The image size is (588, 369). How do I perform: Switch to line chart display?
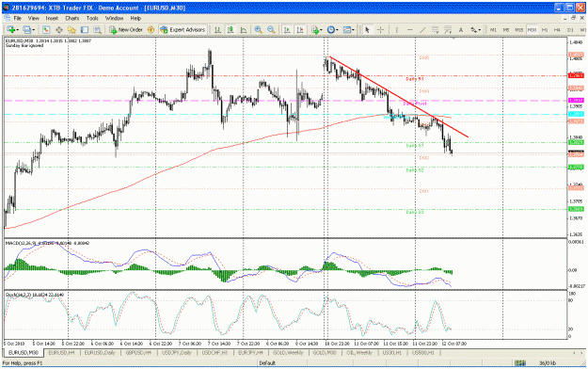coord(244,30)
